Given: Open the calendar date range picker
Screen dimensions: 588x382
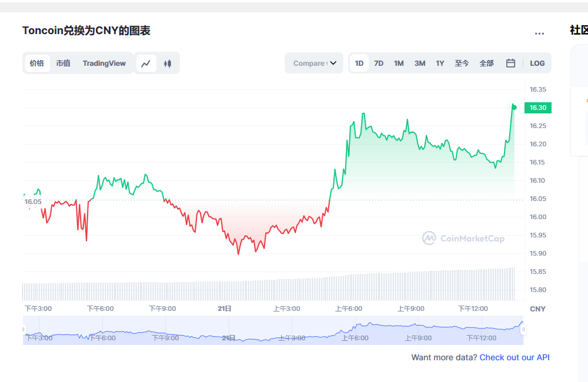Looking at the screenshot, I should pos(510,63).
